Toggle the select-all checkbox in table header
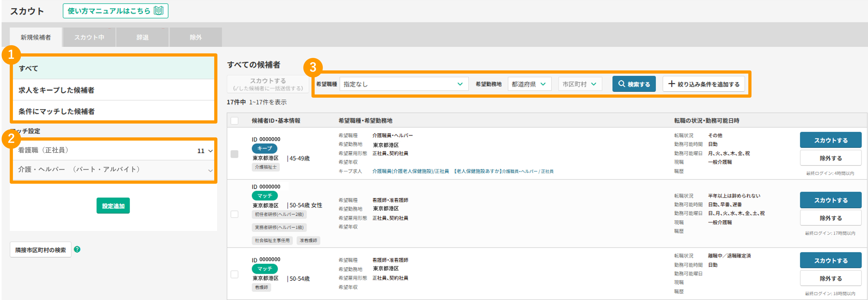 (x=235, y=121)
